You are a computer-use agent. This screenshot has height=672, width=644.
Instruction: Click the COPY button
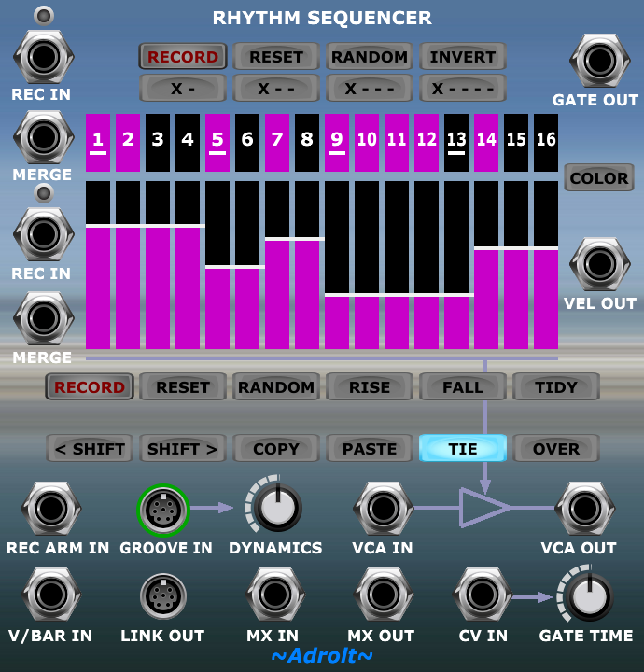[276, 448]
